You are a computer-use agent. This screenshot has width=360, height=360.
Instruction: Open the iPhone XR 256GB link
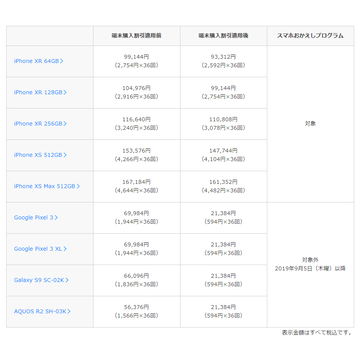click(x=40, y=124)
